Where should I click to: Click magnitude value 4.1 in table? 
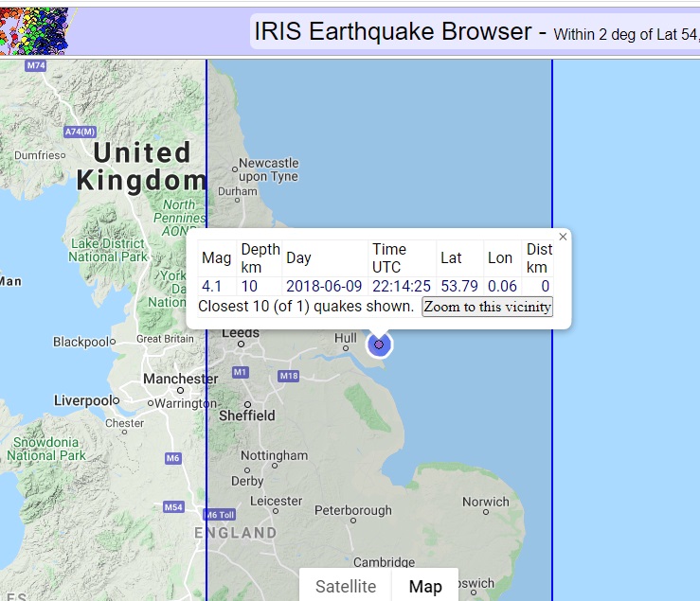click(211, 286)
